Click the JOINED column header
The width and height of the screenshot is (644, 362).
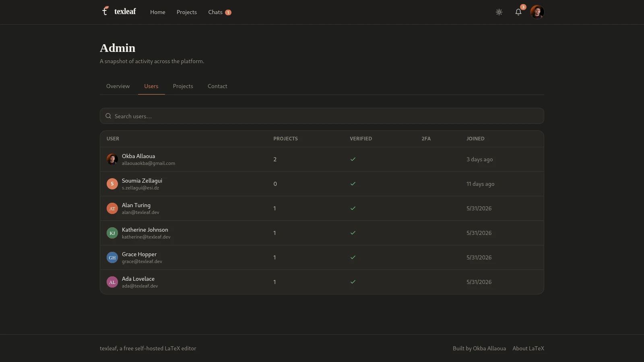point(475,139)
